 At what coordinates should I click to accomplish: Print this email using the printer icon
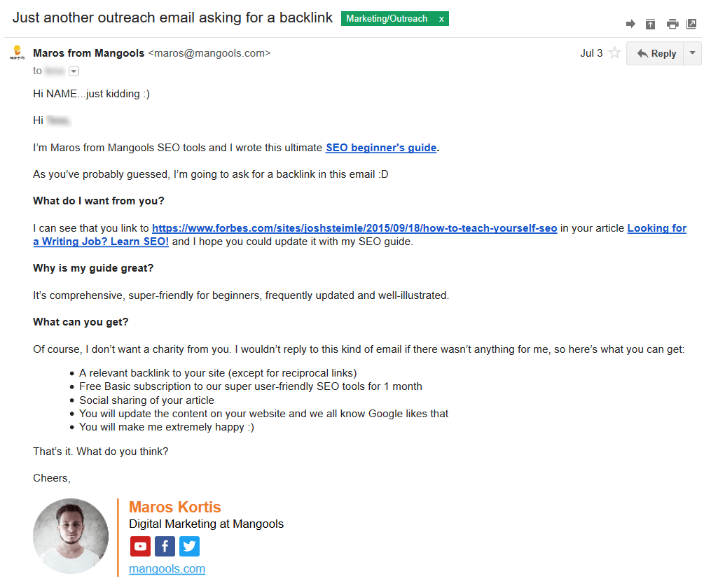click(672, 24)
